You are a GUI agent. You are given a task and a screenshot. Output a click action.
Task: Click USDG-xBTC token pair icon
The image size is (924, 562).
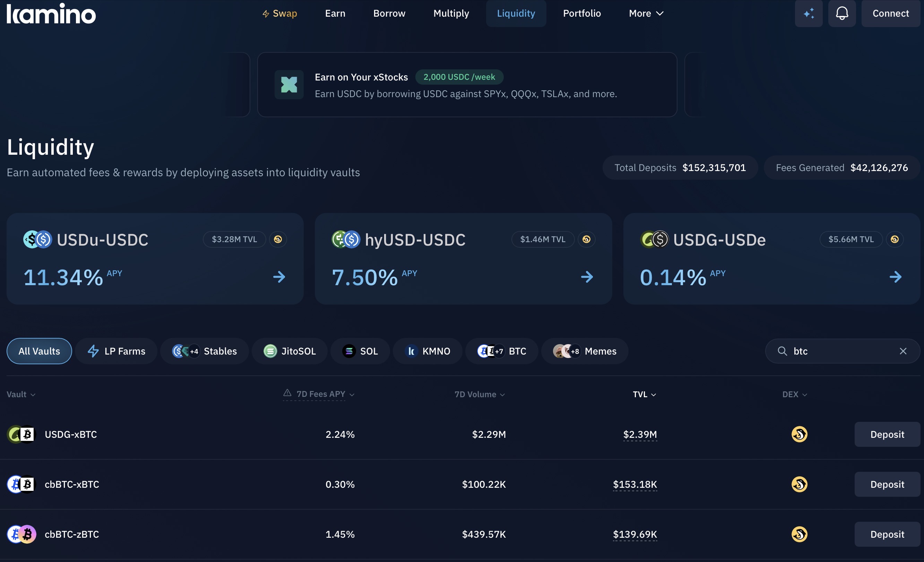tap(21, 434)
